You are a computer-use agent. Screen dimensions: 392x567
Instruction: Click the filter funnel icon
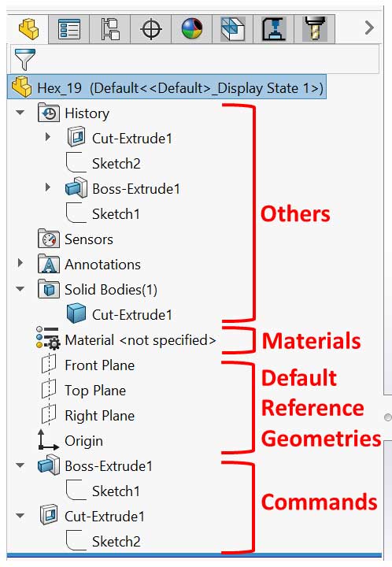point(24,59)
